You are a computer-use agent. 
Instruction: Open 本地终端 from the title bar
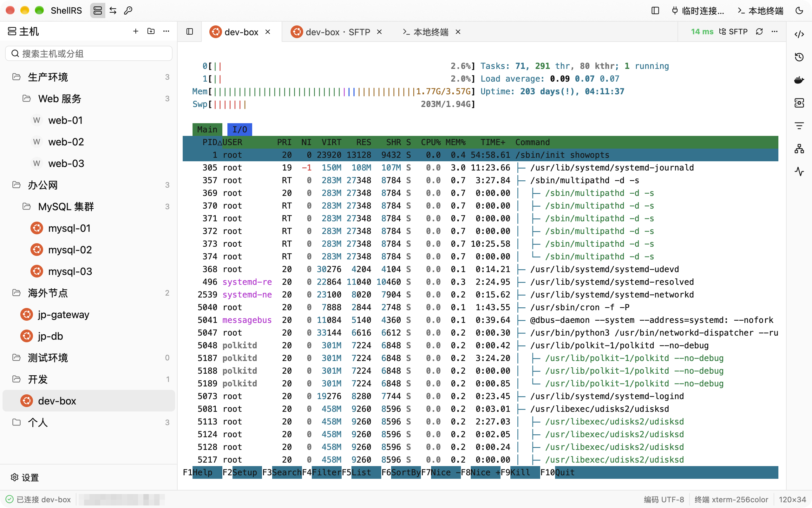760,10
